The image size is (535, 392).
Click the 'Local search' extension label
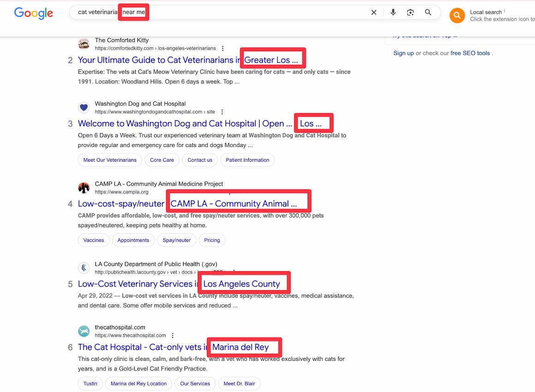point(486,12)
